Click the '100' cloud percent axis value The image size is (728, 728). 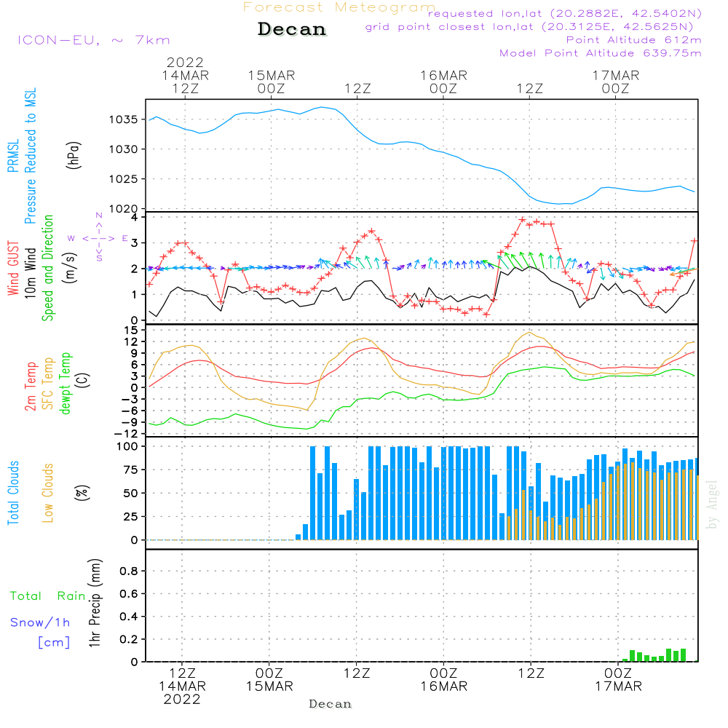(127, 447)
